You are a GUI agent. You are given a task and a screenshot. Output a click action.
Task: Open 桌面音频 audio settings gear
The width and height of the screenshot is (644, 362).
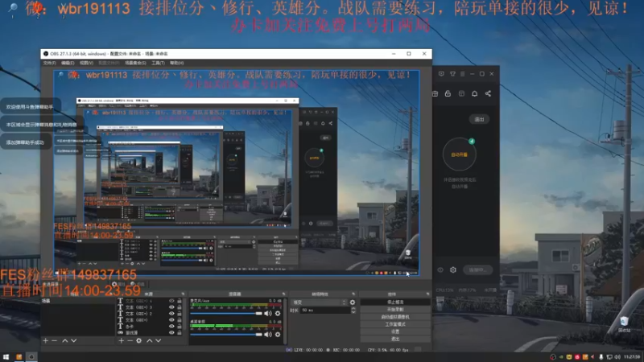pyautogui.click(x=278, y=335)
